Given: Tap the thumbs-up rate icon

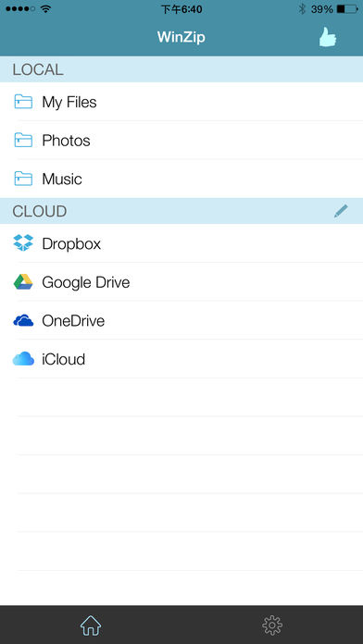Looking at the screenshot, I should 328,37.
